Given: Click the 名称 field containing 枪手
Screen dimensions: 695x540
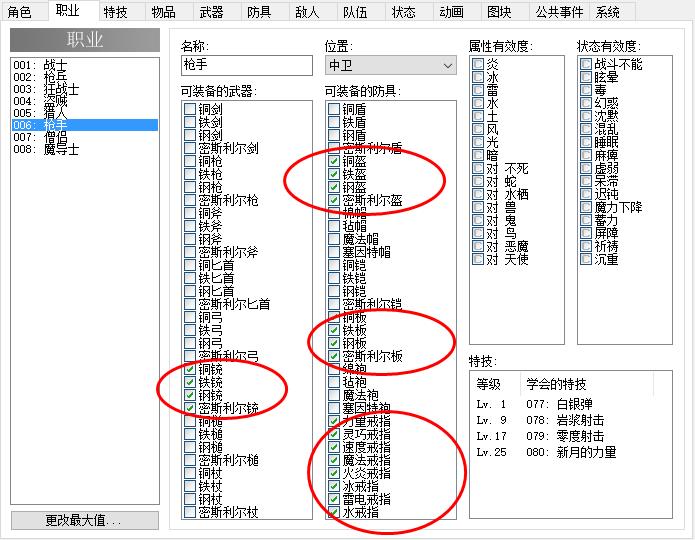Looking at the screenshot, I should pos(246,66).
